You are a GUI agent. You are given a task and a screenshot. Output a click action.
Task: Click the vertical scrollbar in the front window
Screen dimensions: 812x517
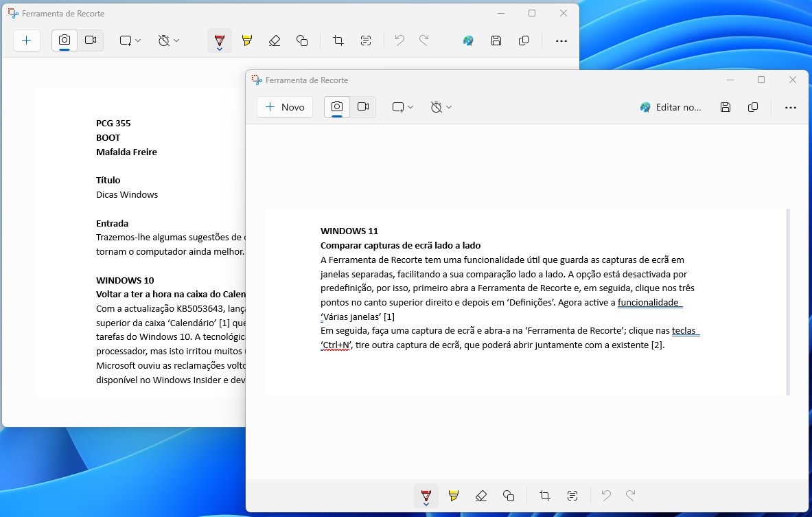(x=788, y=302)
